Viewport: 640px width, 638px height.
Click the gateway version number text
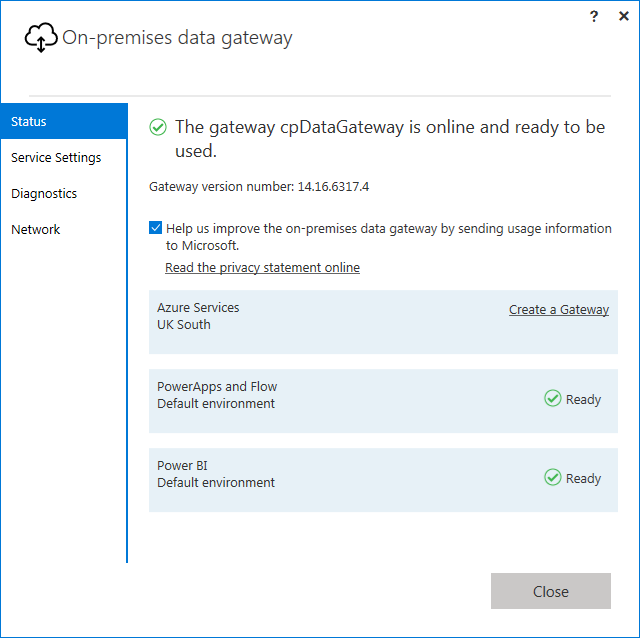click(x=259, y=186)
